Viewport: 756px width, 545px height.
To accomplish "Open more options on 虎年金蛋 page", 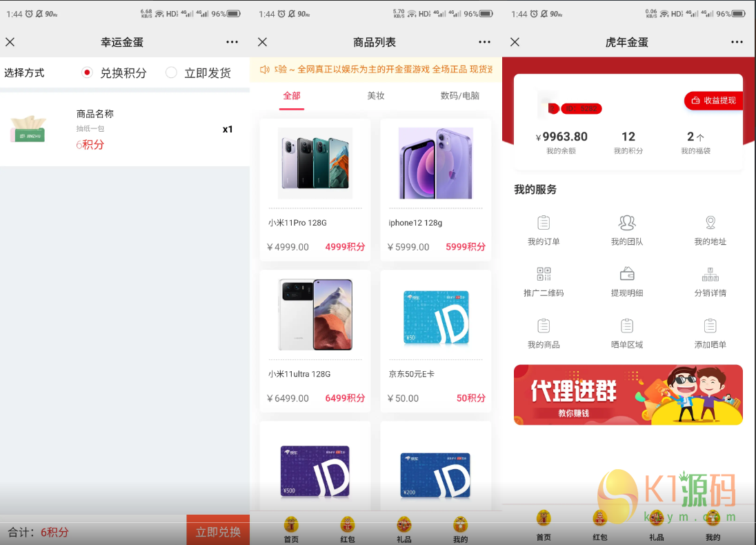I will [x=737, y=42].
